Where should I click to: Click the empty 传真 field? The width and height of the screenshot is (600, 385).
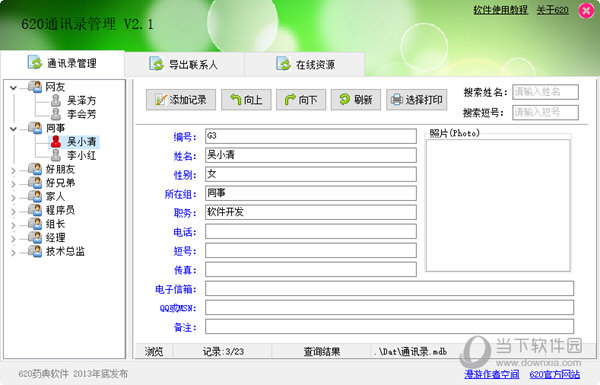coord(311,269)
